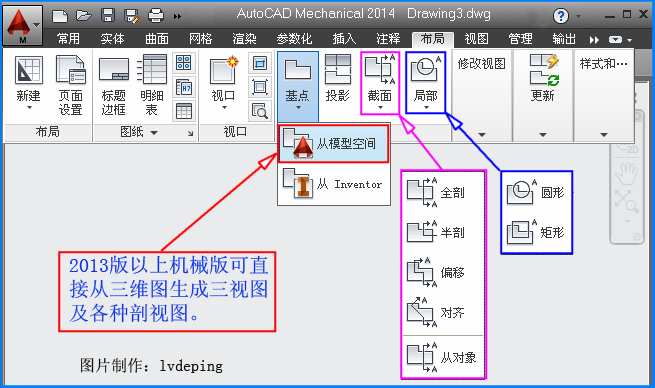Expand the 更新 panel dropdown arrow

point(543,135)
